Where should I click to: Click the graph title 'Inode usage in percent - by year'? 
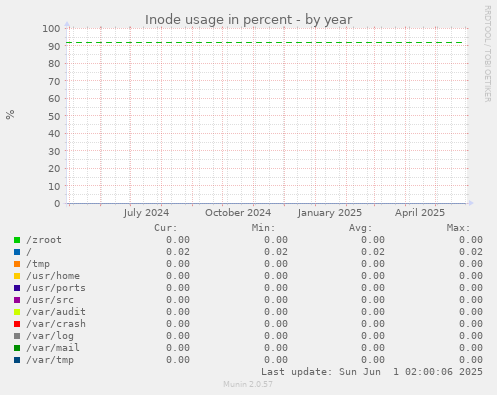click(x=249, y=20)
